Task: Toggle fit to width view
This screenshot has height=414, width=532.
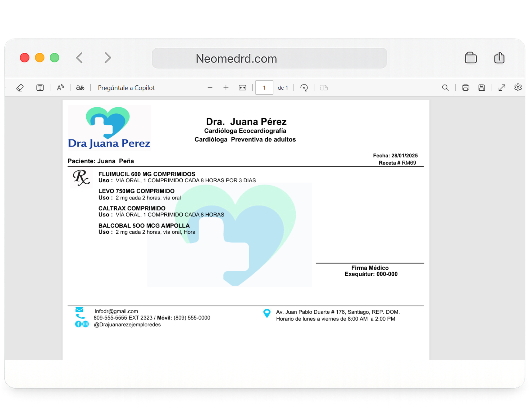Action: (242, 88)
